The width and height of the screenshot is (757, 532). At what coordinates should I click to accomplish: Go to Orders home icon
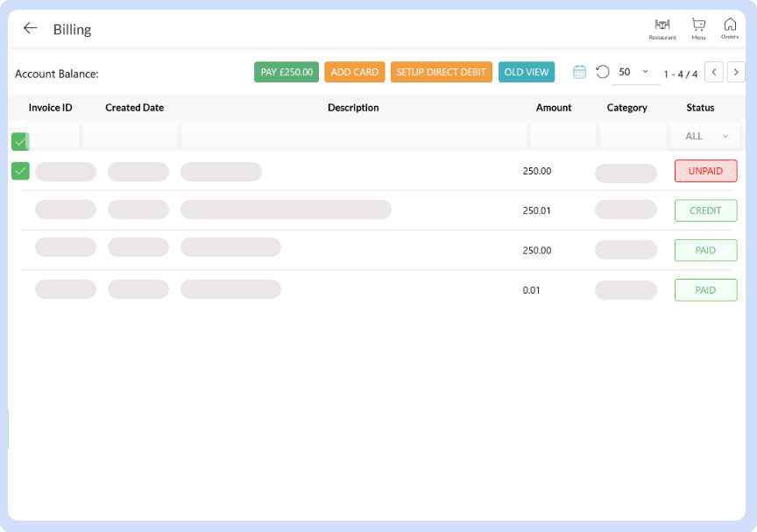pyautogui.click(x=730, y=28)
